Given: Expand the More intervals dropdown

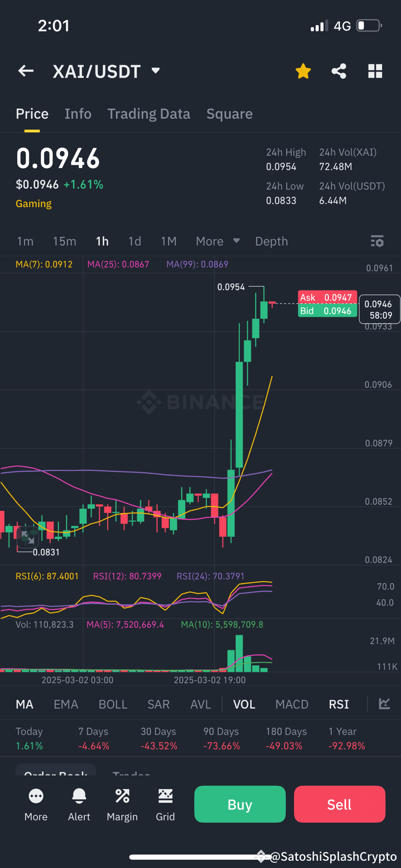Looking at the screenshot, I should tap(217, 241).
